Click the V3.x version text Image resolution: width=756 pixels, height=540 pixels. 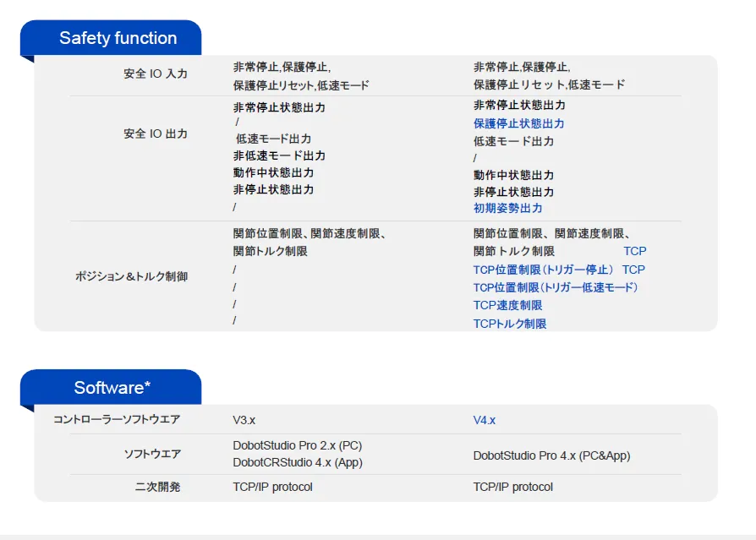point(244,420)
